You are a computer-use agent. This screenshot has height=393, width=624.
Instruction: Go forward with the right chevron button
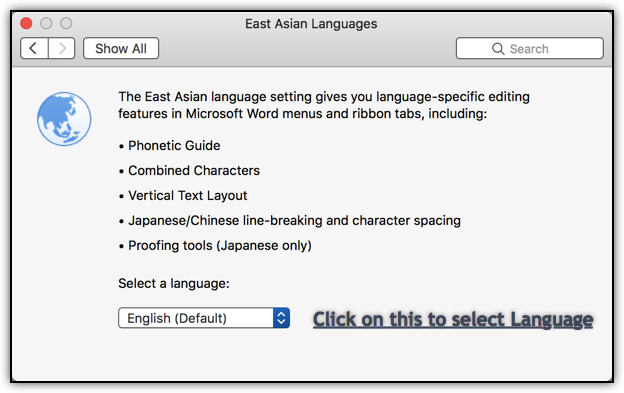point(62,49)
